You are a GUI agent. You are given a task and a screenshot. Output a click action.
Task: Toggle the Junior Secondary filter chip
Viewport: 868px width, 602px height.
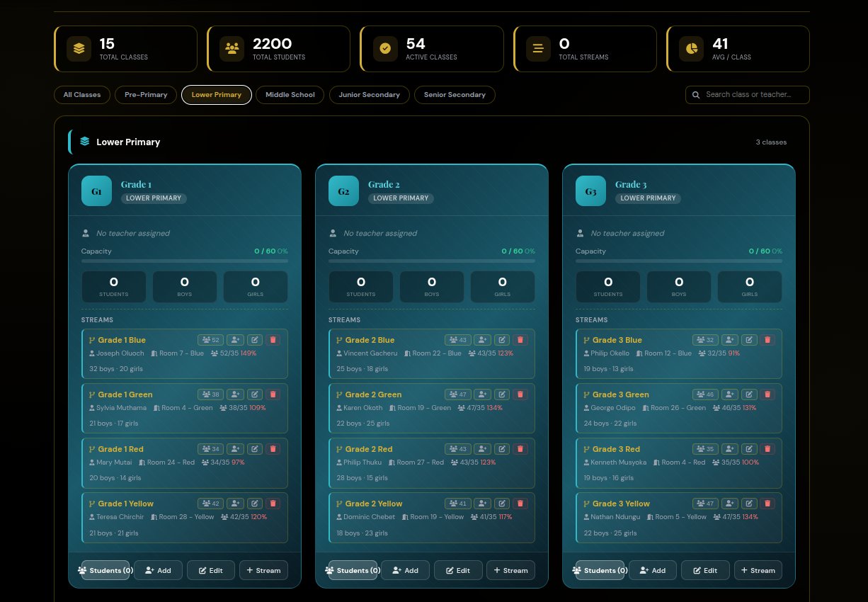[x=369, y=94]
